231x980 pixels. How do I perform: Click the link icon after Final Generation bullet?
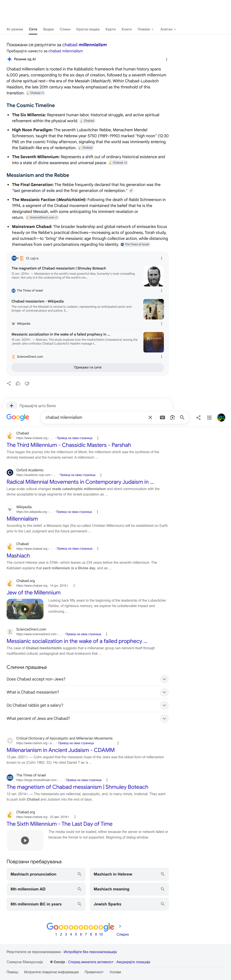[x=131, y=191]
